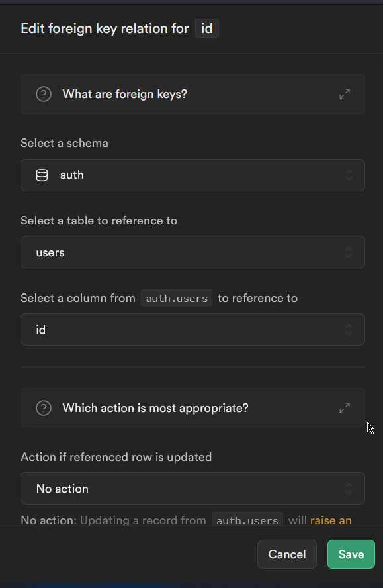This screenshot has height=588, width=383.
Task: Click chevron arrows on 'No action' selector
Action: (349, 489)
